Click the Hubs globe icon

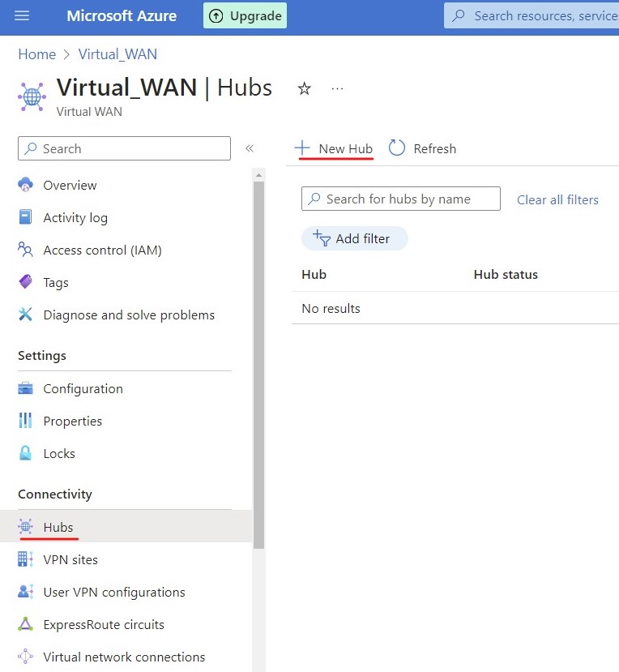point(25,526)
